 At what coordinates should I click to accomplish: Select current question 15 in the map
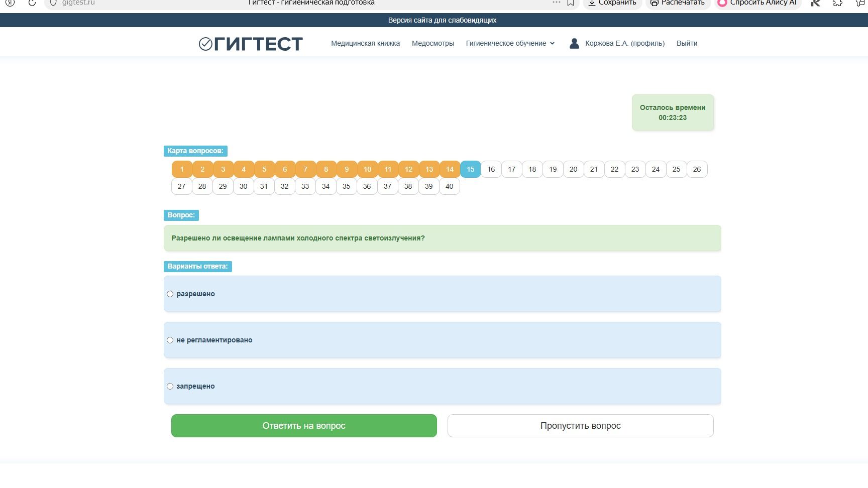(470, 169)
